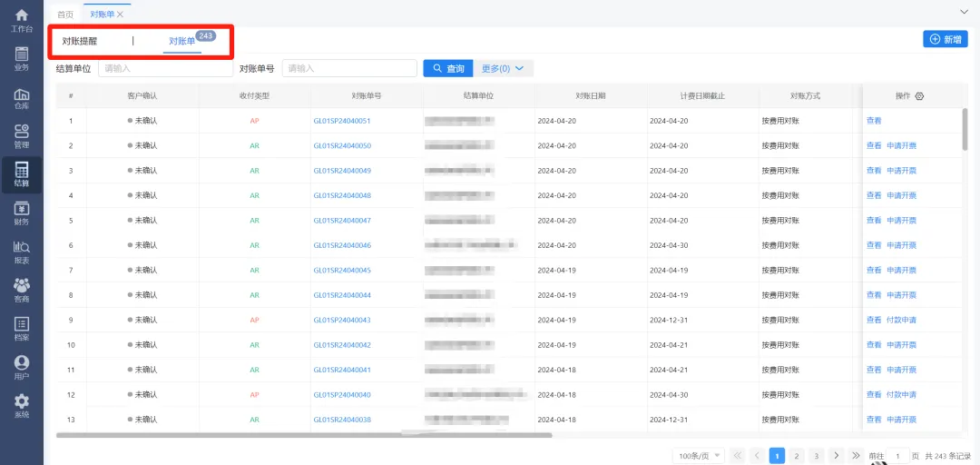Jump to last page double-arrow
The height and width of the screenshot is (465, 980).
(857, 456)
